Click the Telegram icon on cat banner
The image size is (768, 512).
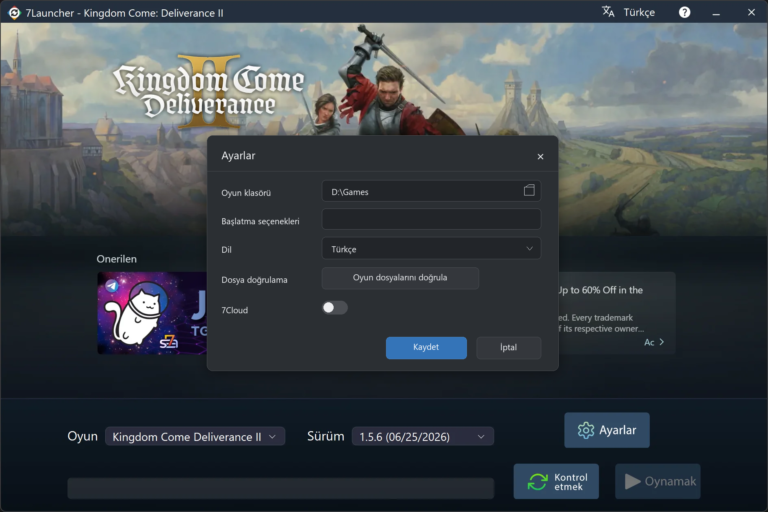(x=112, y=286)
